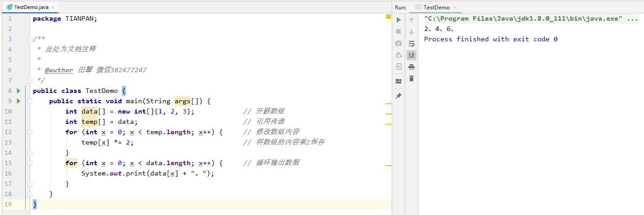The width and height of the screenshot is (644, 215).
Task: Pin the Run tab with pin icon
Action: (x=398, y=96)
